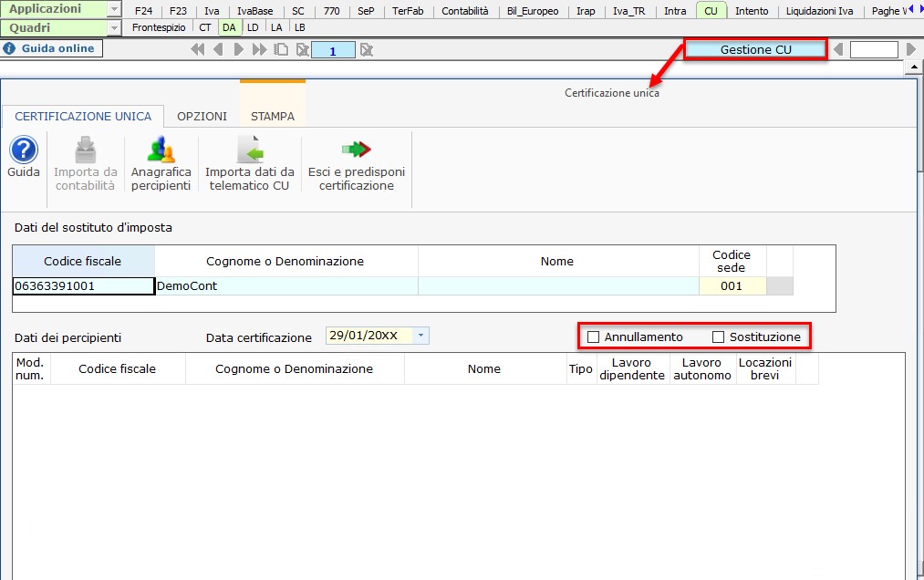The height and width of the screenshot is (580, 924).
Task: Enable the Sostituzione checkbox
Action: [718, 337]
